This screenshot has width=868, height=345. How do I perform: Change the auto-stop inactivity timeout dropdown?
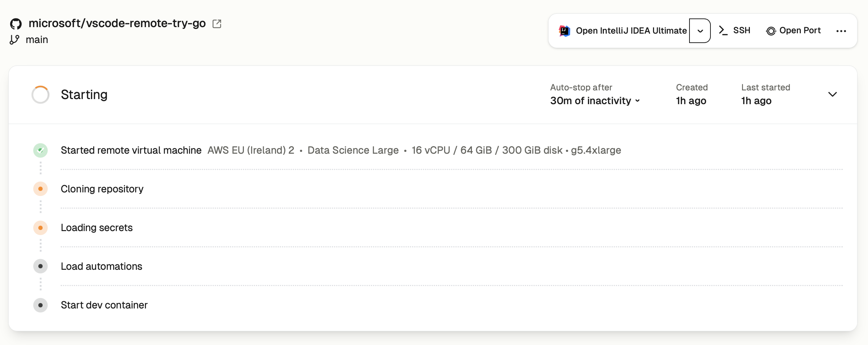[x=595, y=101]
